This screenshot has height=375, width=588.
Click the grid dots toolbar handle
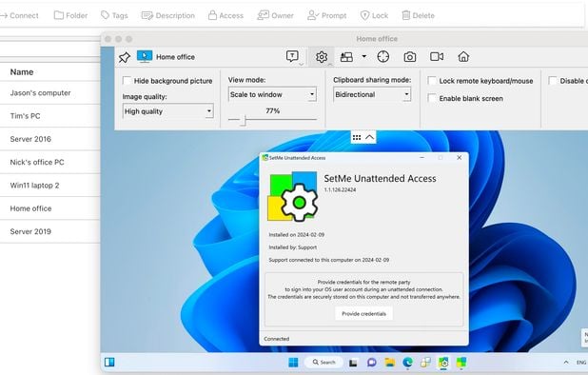click(x=357, y=138)
